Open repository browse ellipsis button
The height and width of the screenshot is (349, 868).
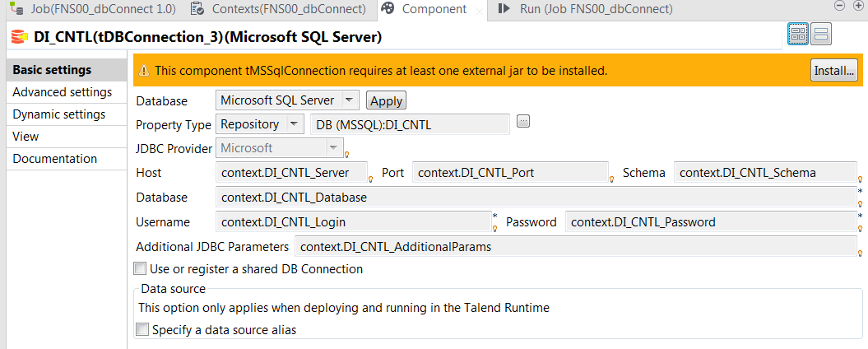click(x=523, y=121)
